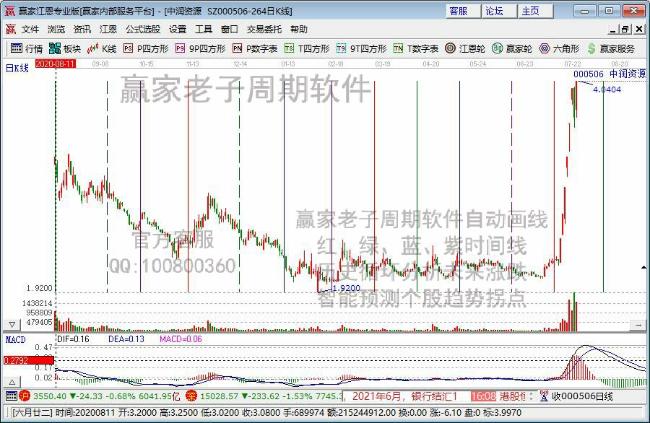Open the 赢家轮 wheel tool
This screenshot has height=423, width=650.
[513, 48]
